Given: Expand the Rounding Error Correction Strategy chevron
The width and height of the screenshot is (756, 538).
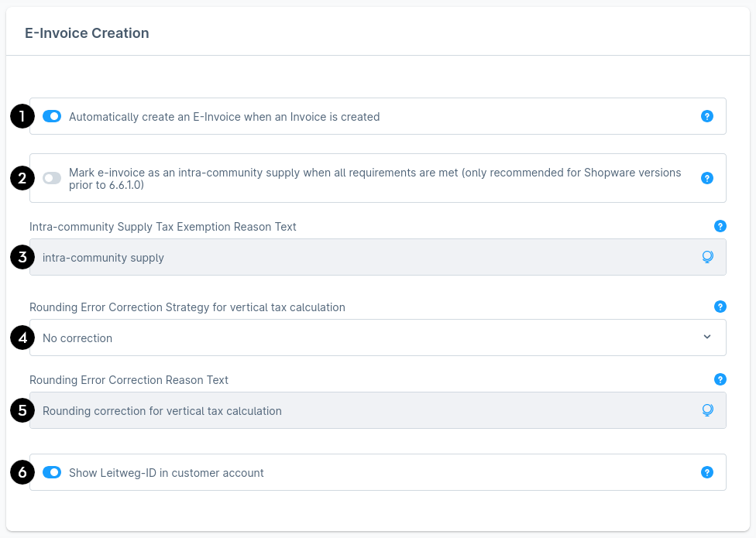Looking at the screenshot, I should [x=706, y=337].
